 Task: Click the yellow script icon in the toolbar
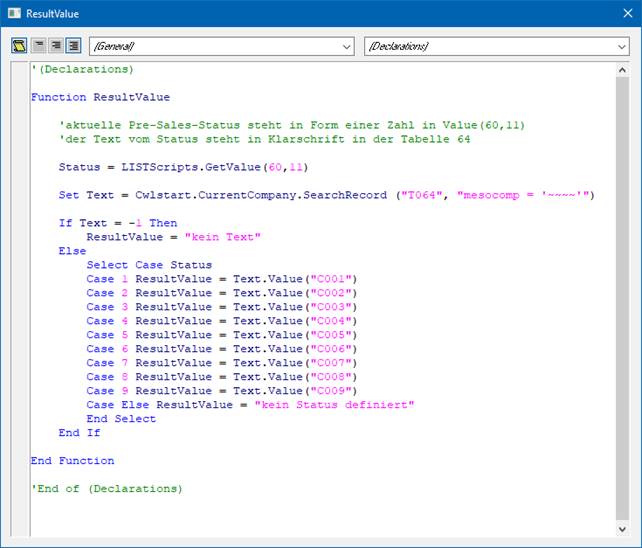[x=20, y=46]
